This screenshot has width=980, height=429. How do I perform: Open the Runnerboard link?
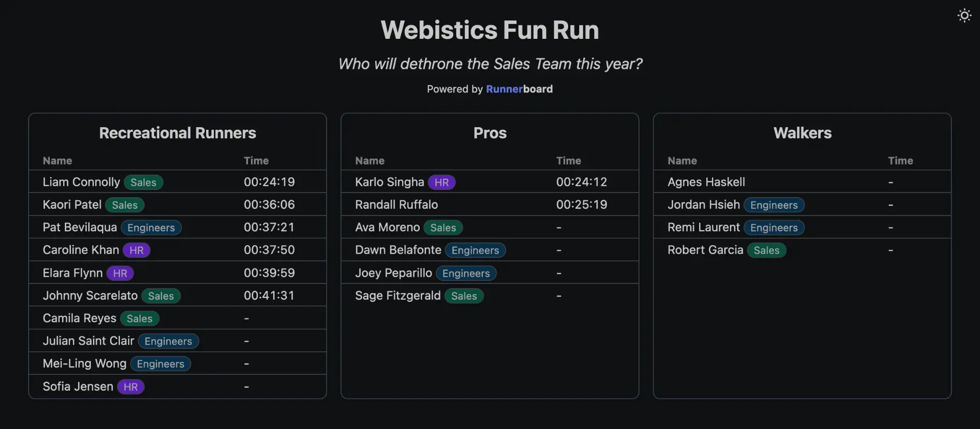(519, 89)
